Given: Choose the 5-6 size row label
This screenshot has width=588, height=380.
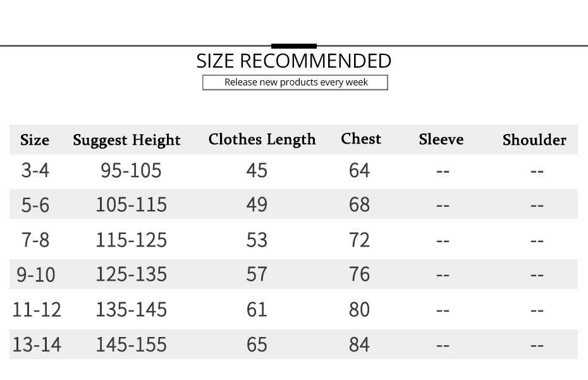Looking at the screenshot, I should click(x=35, y=205).
